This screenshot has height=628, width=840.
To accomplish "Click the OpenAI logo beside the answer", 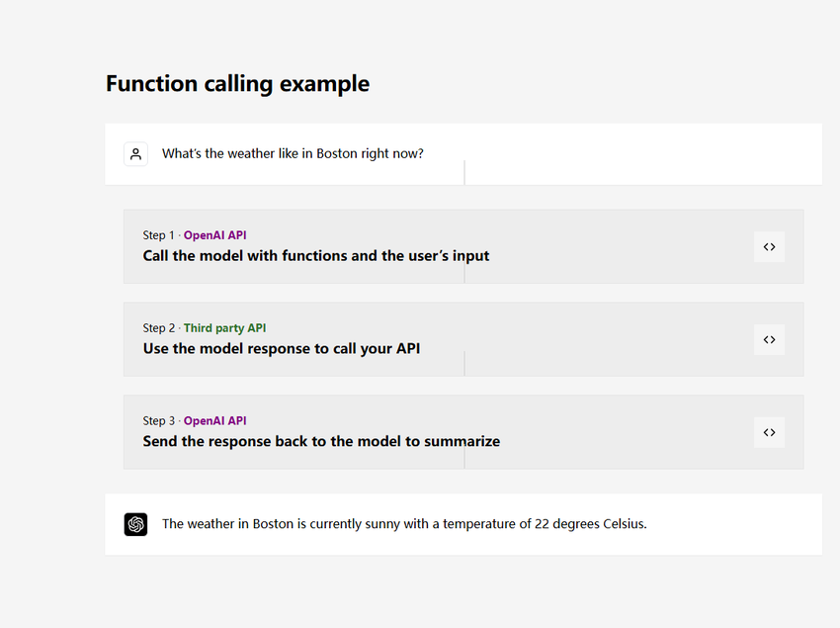I will pyautogui.click(x=136, y=524).
